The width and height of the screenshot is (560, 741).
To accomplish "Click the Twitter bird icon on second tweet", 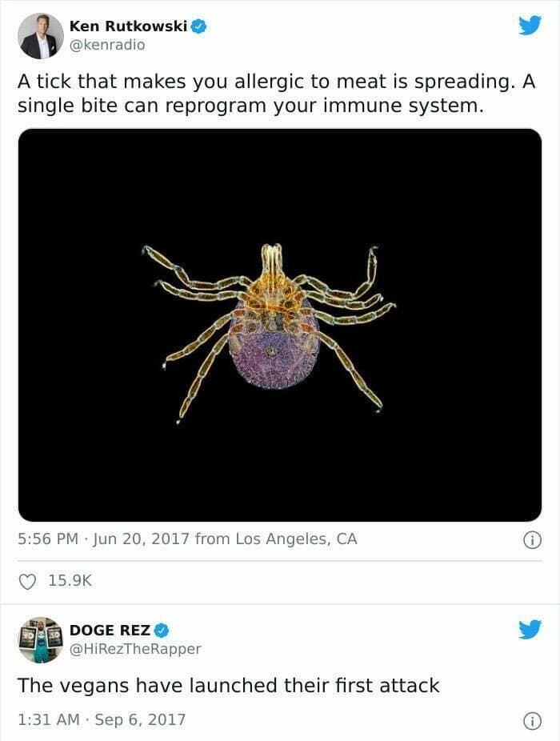I will 530,629.
